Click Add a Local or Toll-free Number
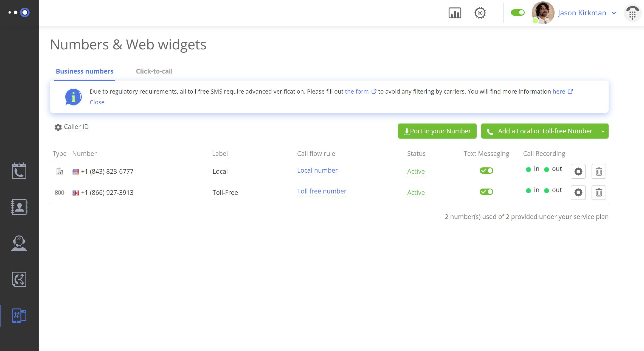 (x=539, y=131)
